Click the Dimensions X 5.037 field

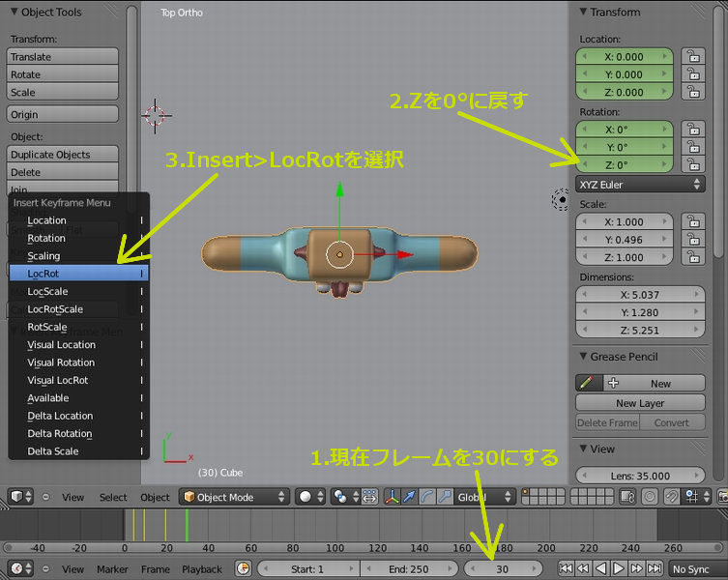click(640, 295)
